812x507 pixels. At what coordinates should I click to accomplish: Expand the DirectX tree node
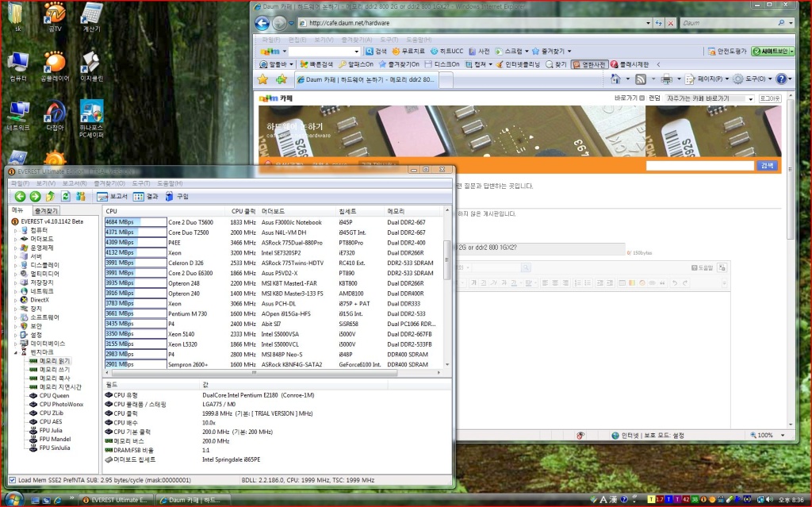[16, 300]
